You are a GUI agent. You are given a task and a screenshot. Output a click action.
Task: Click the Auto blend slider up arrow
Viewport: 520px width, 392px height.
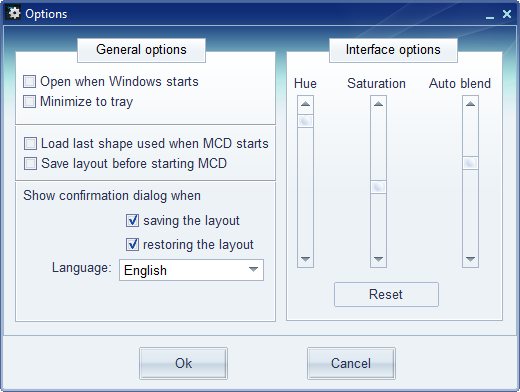coord(470,104)
